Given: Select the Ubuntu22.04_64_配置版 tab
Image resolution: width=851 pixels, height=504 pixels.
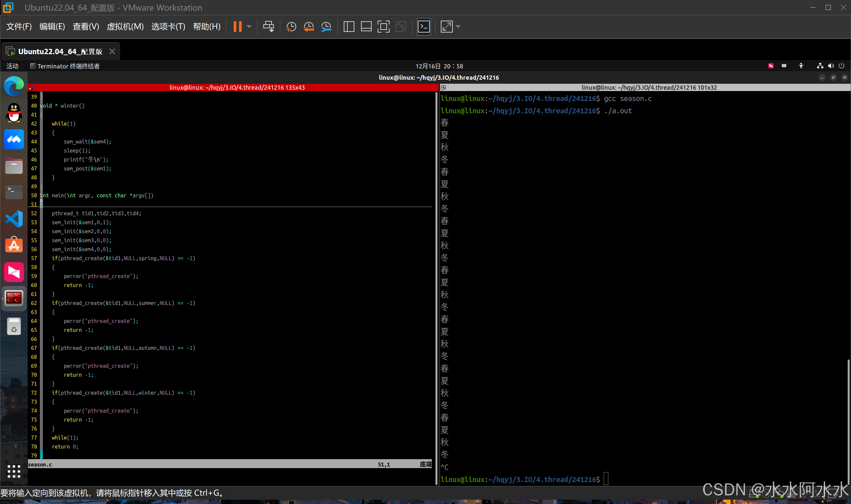Looking at the screenshot, I should pos(60,51).
